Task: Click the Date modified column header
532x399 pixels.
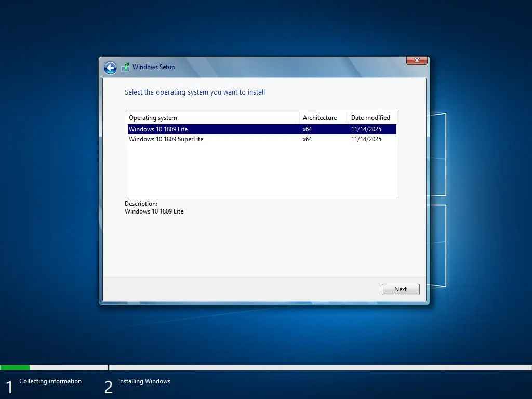Action: tap(370, 118)
